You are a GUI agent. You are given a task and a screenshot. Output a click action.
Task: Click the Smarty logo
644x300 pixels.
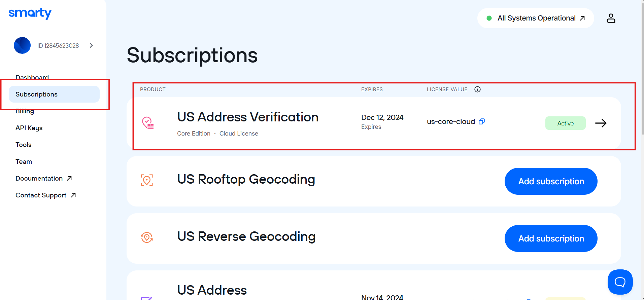point(30,13)
